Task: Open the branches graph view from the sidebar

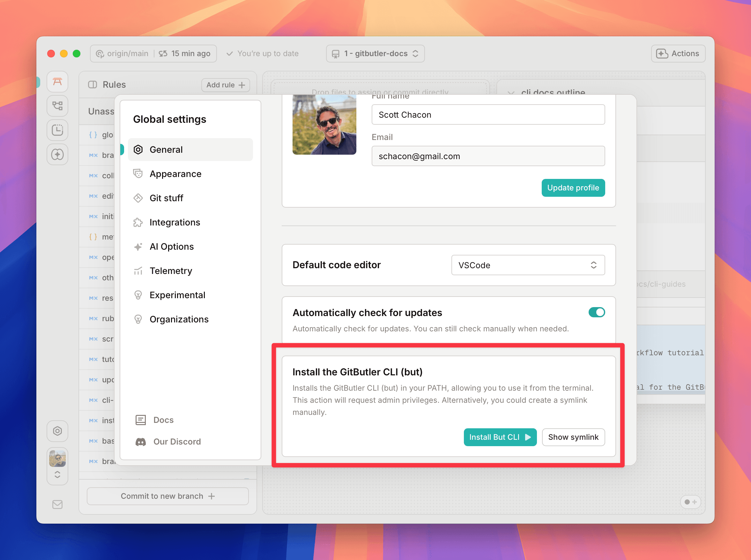Action: [x=57, y=106]
